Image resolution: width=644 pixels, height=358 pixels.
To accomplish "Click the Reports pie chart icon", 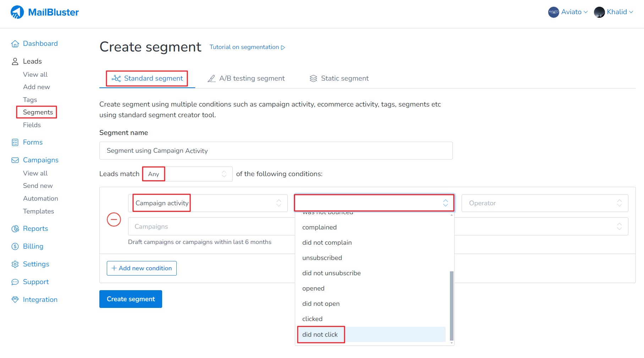I will point(15,229).
